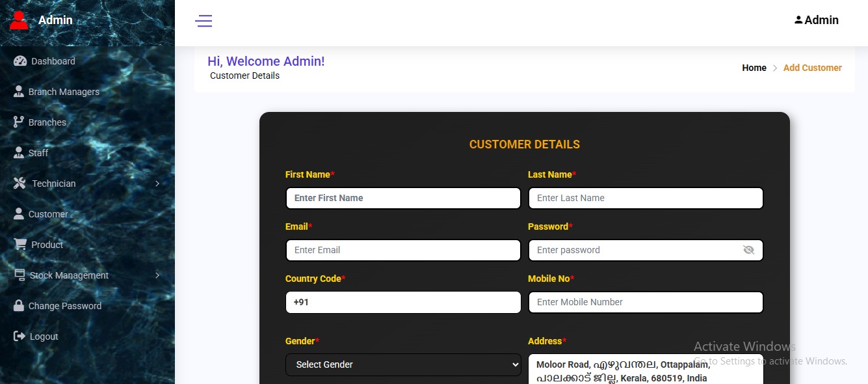Expand the Technician submenu chevron
868x384 pixels.
(157, 184)
